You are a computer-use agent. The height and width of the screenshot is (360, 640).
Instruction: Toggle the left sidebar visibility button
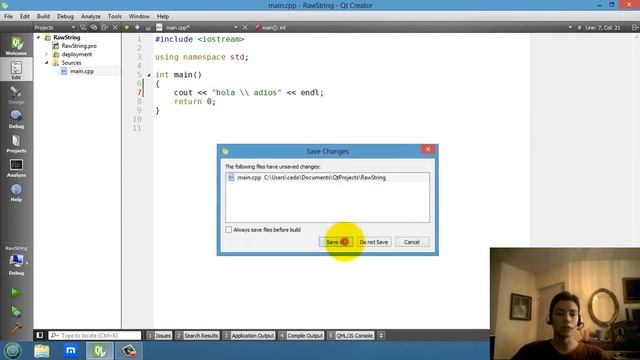[x=40, y=335]
